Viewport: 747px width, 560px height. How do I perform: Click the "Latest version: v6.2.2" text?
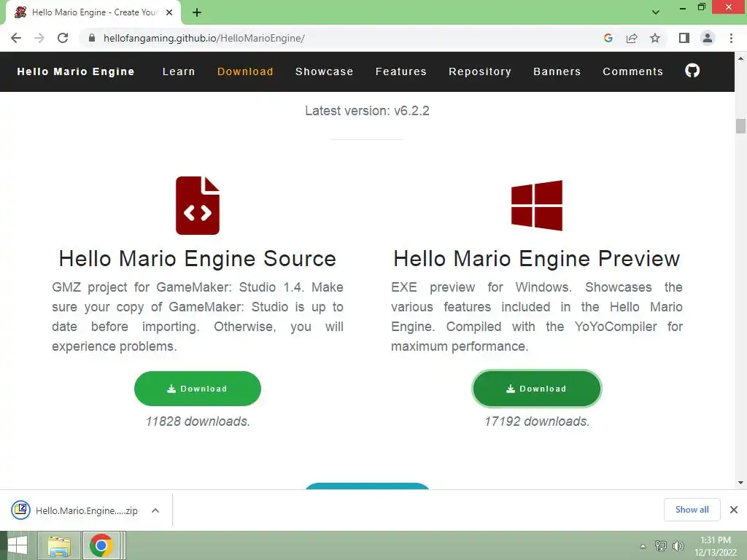(x=368, y=111)
